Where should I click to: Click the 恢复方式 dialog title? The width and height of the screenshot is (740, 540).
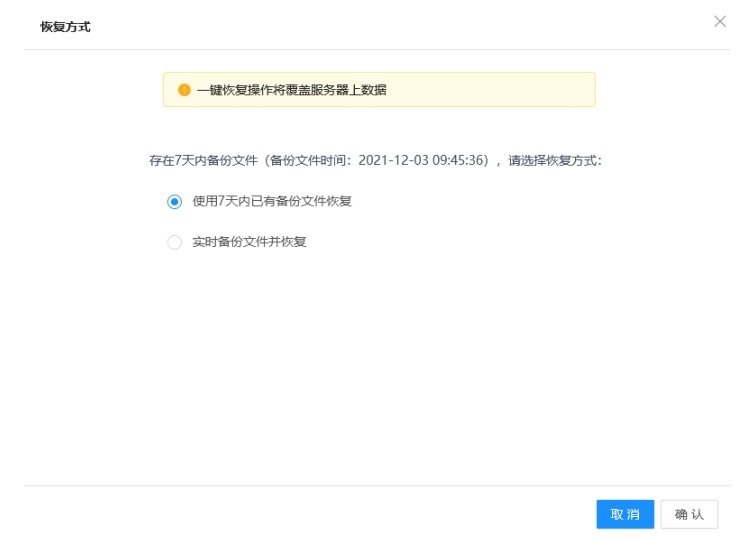pos(65,27)
